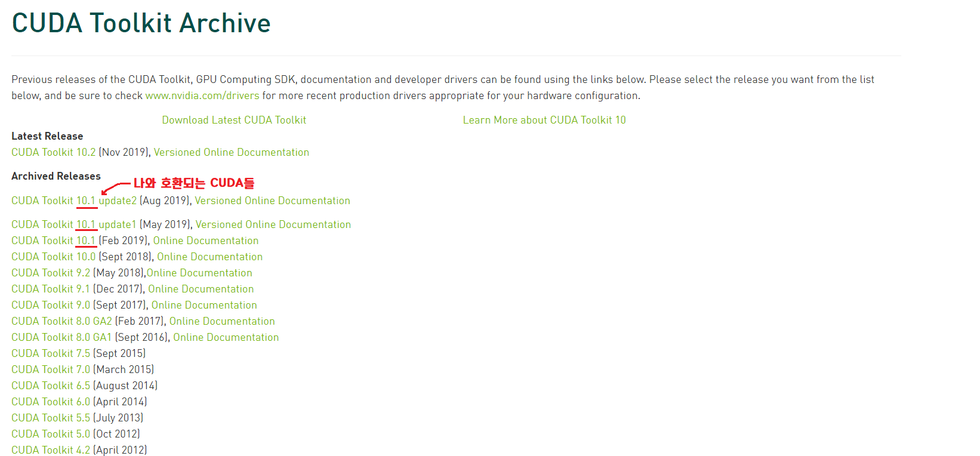Open Online Documentation for CUDA 9.0
This screenshot has height=456, width=980.
tap(204, 305)
